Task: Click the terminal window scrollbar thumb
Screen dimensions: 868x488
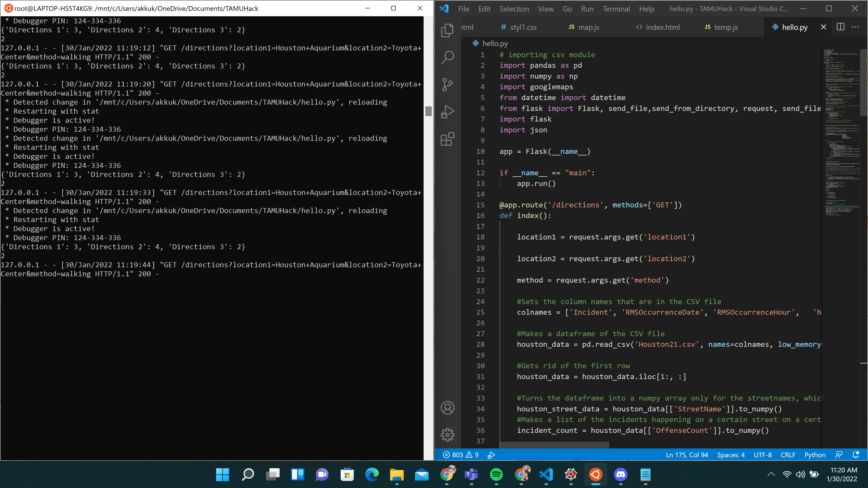Action: click(x=428, y=111)
